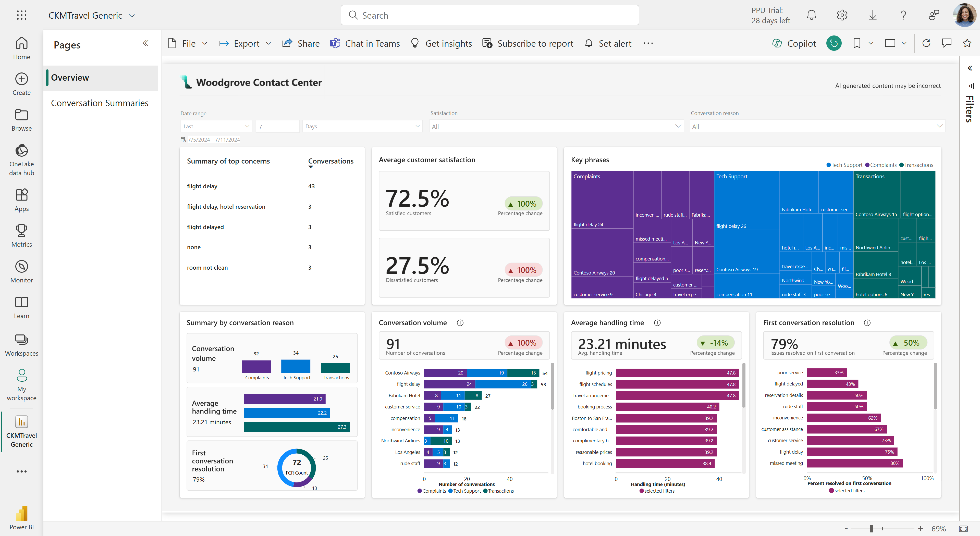
Task: Click Subscribe to report
Action: point(528,43)
